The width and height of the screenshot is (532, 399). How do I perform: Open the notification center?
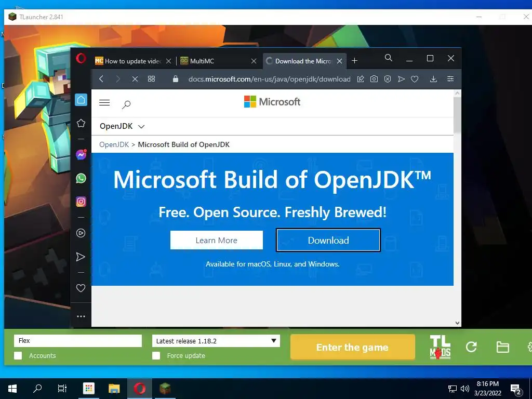(x=516, y=390)
